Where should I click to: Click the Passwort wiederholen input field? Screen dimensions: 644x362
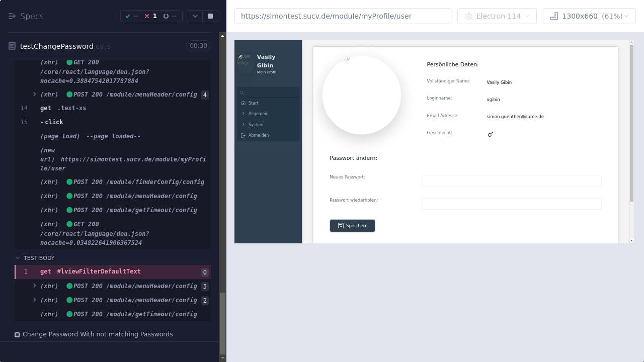[511, 204]
